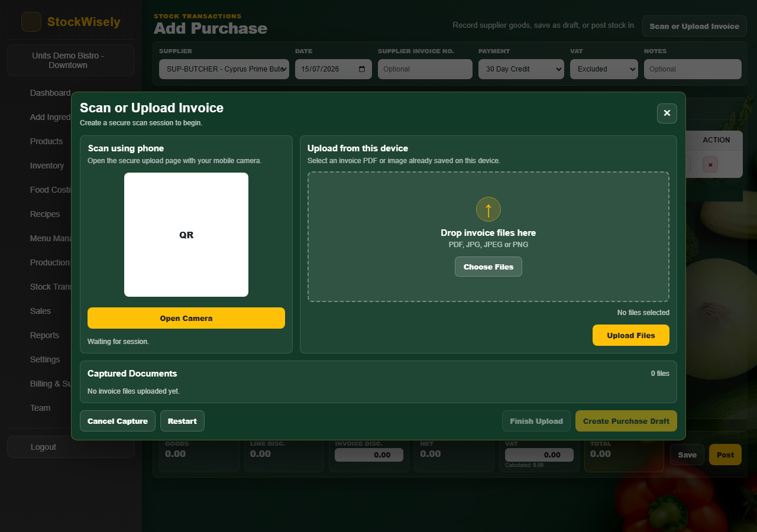This screenshot has width=757, height=532.
Task: Open the date picker calendar icon
Action: coord(362,69)
